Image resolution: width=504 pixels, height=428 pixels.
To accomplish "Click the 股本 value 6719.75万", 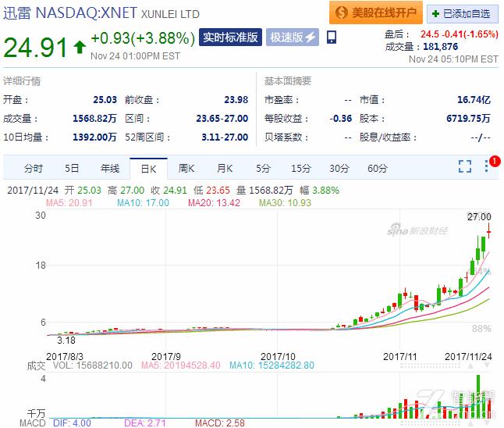I will click(x=468, y=119).
